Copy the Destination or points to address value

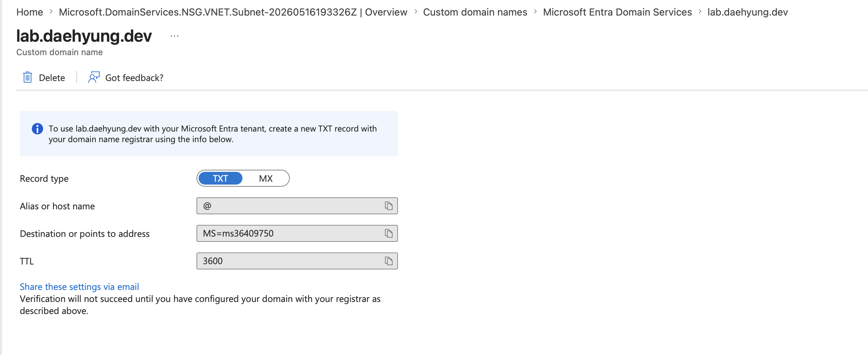pyautogui.click(x=389, y=233)
